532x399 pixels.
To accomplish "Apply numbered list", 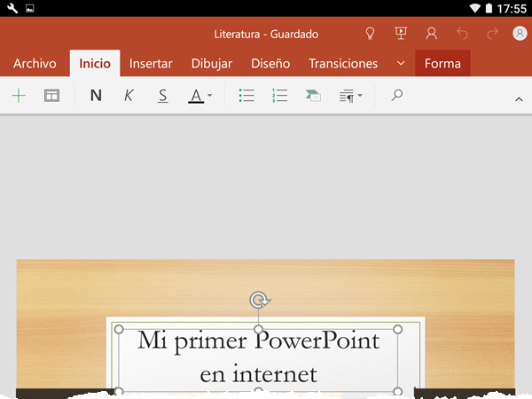I will point(279,96).
